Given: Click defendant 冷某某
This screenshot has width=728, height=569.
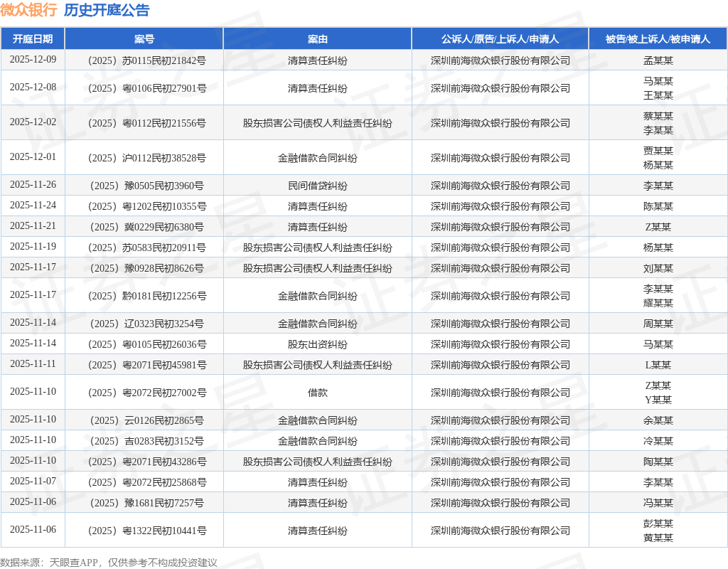Looking at the screenshot, I should tap(658, 441).
